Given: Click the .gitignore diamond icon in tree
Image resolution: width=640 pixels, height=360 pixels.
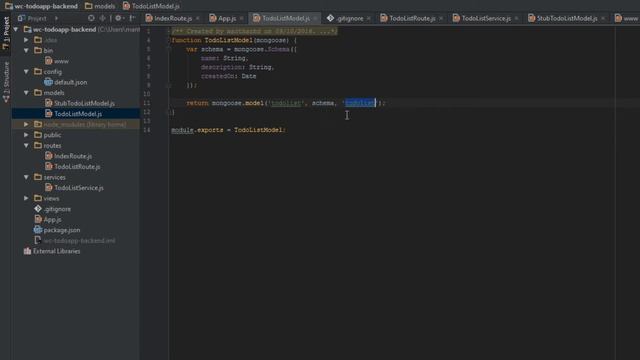Looking at the screenshot, I should [x=38, y=209].
